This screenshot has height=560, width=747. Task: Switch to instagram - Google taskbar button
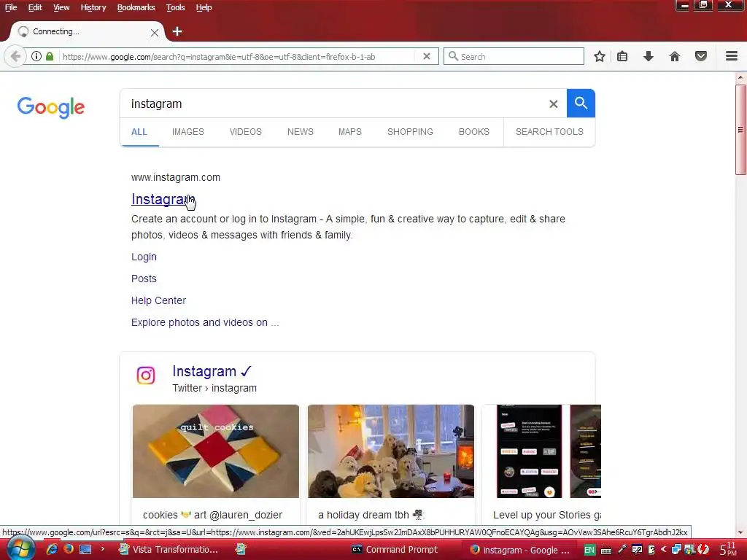pos(519,550)
